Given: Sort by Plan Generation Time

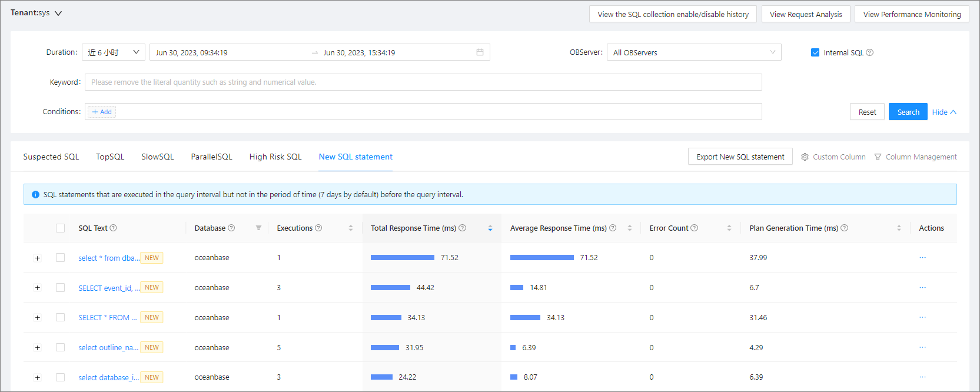Looking at the screenshot, I should click(899, 228).
